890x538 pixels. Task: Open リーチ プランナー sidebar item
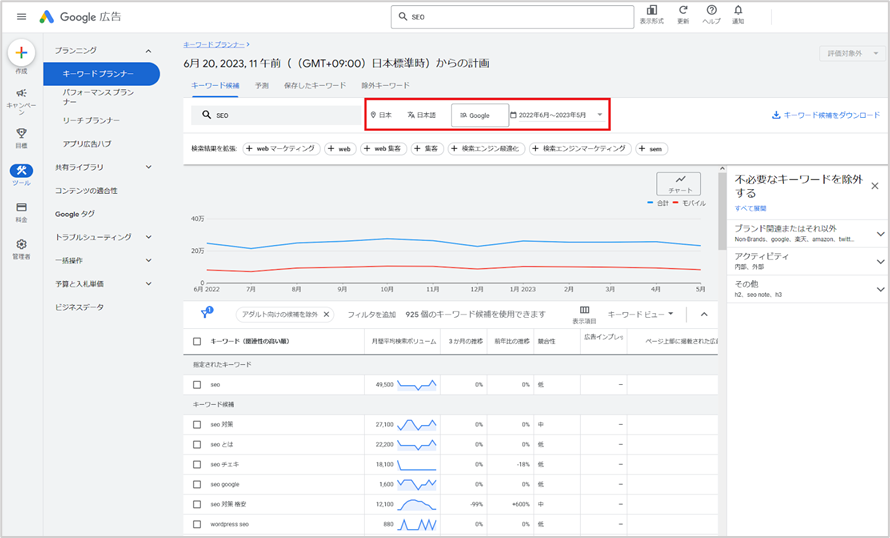(x=91, y=120)
